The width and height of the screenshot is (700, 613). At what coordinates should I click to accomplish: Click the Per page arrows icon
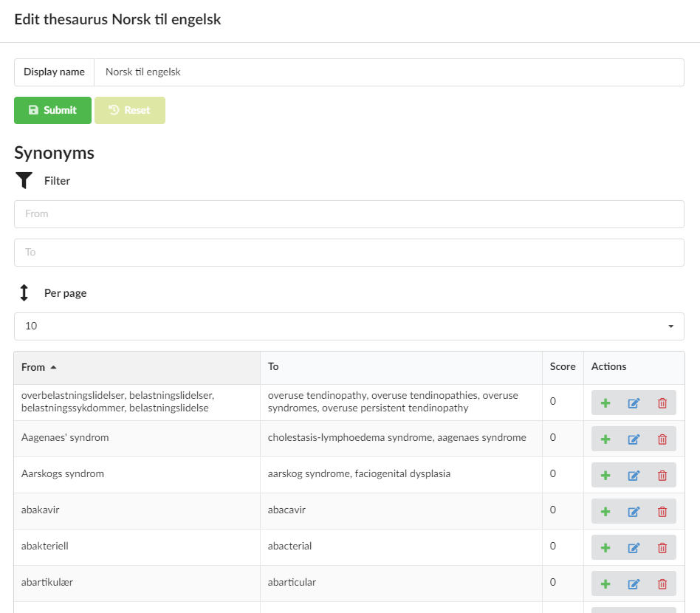24,293
